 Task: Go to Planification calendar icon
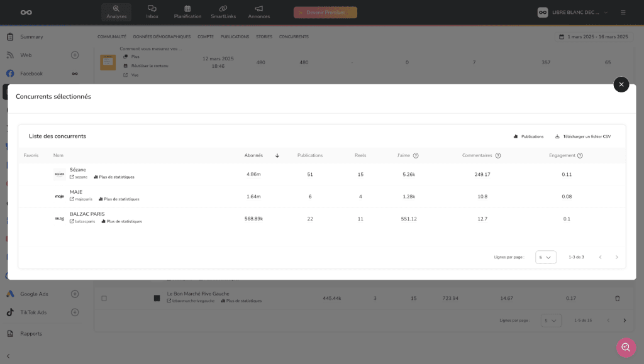tap(187, 9)
